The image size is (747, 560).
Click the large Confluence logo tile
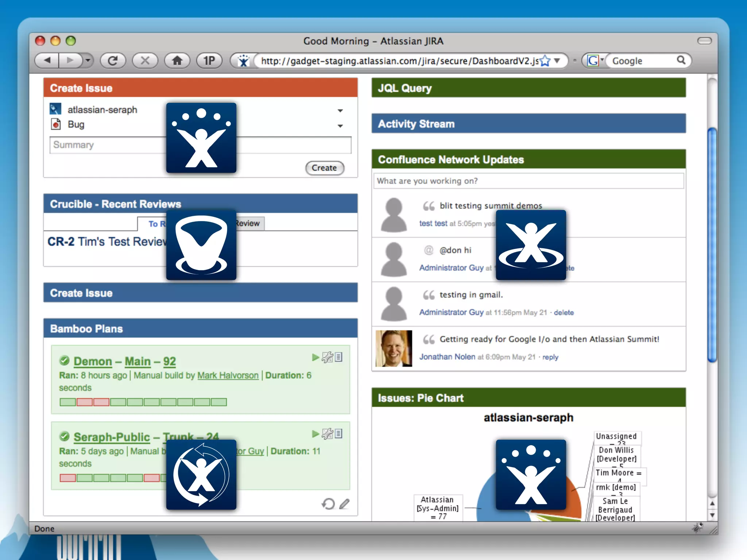point(531,245)
